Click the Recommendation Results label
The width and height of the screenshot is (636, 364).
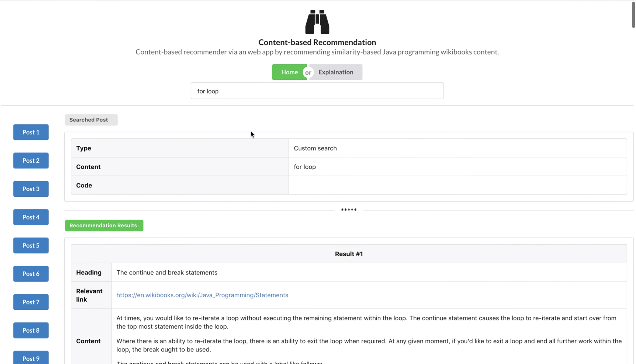(104, 226)
